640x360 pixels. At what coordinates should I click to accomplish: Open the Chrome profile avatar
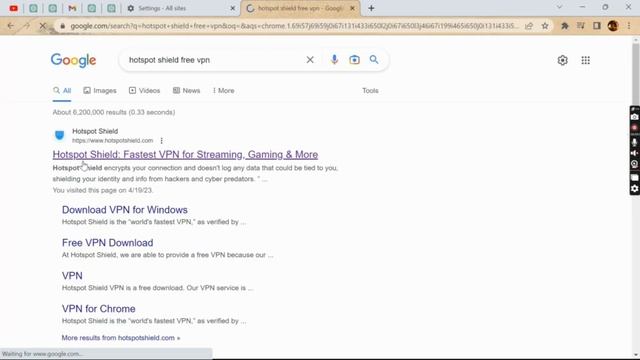(613, 26)
